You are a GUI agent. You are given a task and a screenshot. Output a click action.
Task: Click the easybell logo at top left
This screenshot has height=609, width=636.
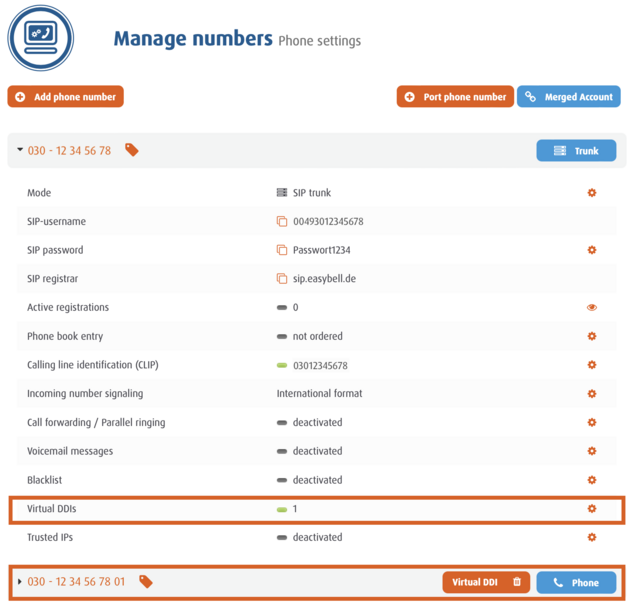coord(41,39)
